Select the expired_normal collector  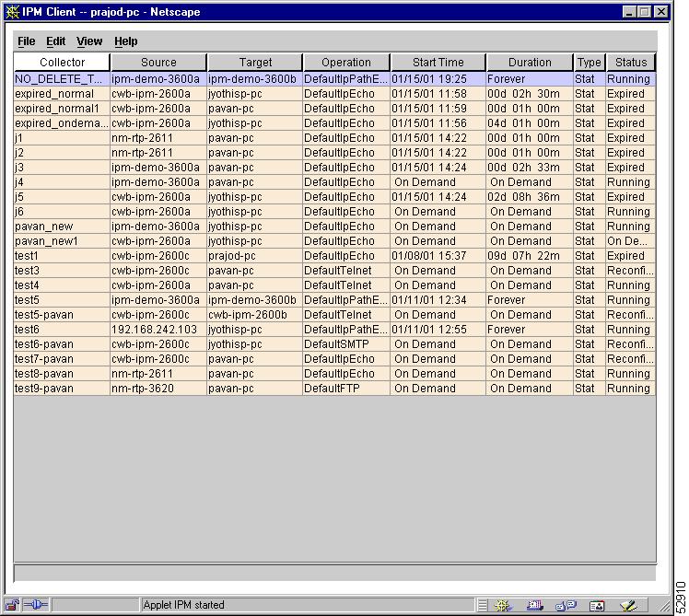(334, 94)
